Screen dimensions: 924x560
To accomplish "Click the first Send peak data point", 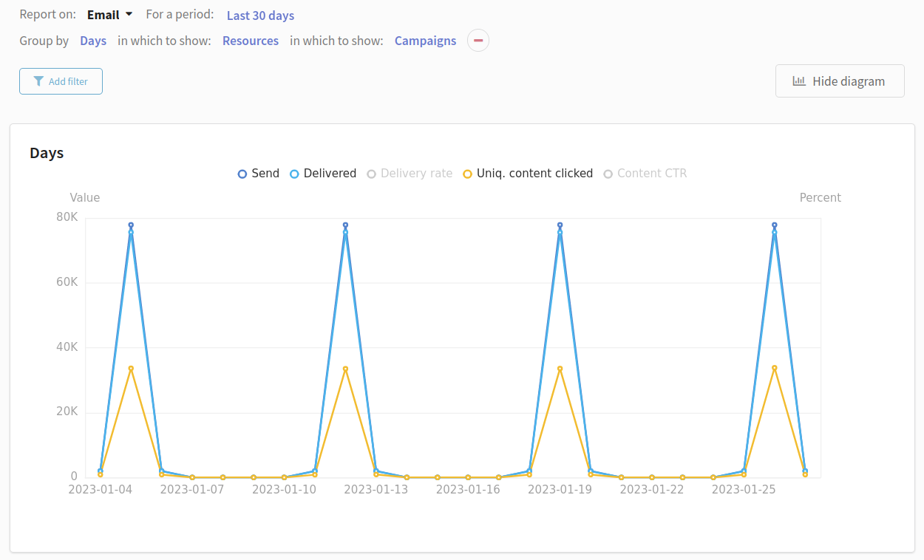I will pyautogui.click(x=131, y=225).
